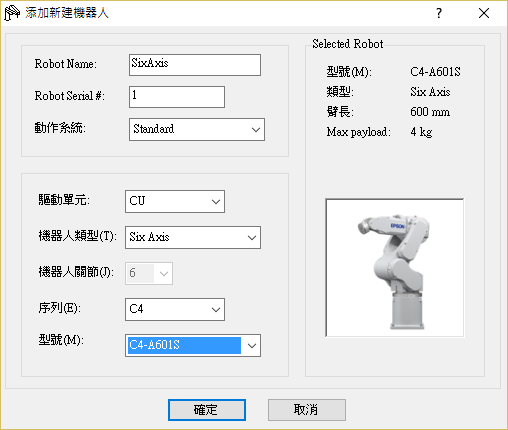The height and width of the screenshot is (430, 508).
Task: Click the Robot Name field containing SixAxis
Action: tap(195, 65)
